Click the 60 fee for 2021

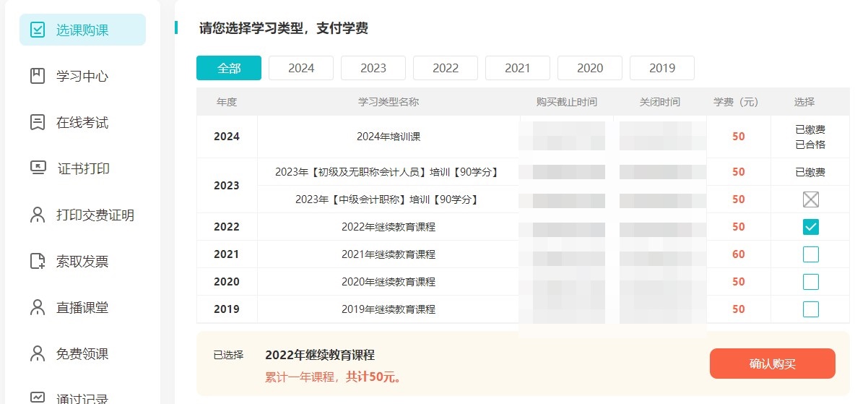coord(738,254)
